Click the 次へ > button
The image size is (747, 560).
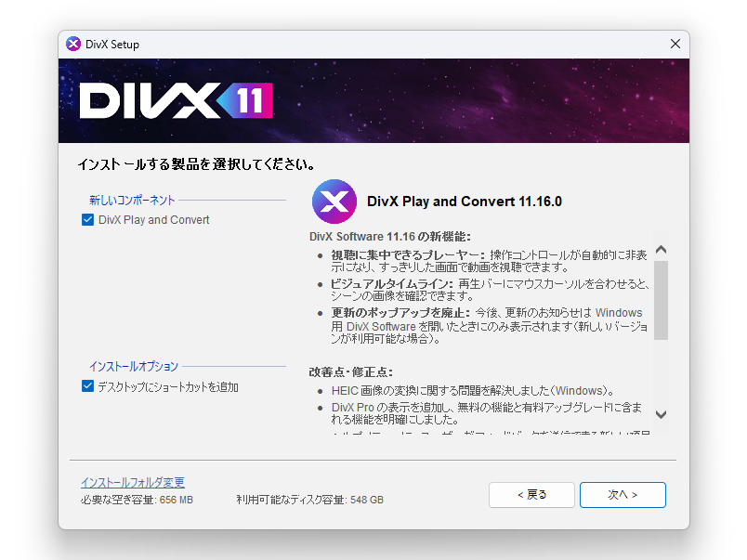coord(622,495)
